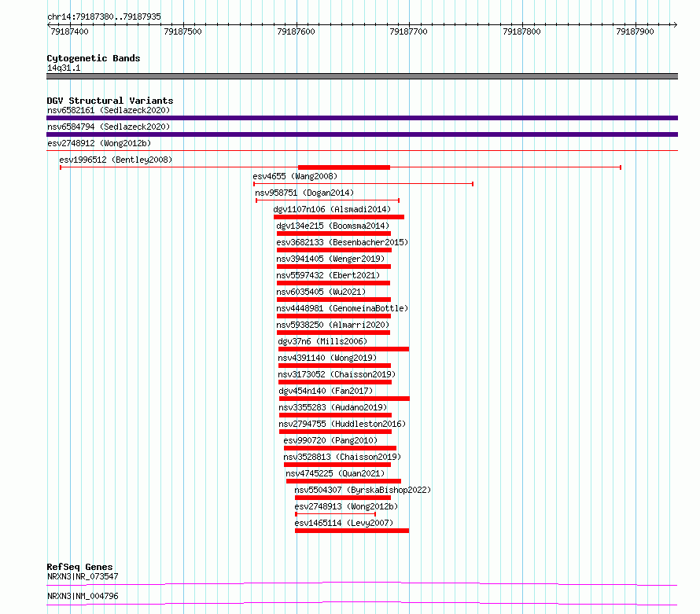Select dgv37n6 (Mills2006) label

click(x=322, y=341)
